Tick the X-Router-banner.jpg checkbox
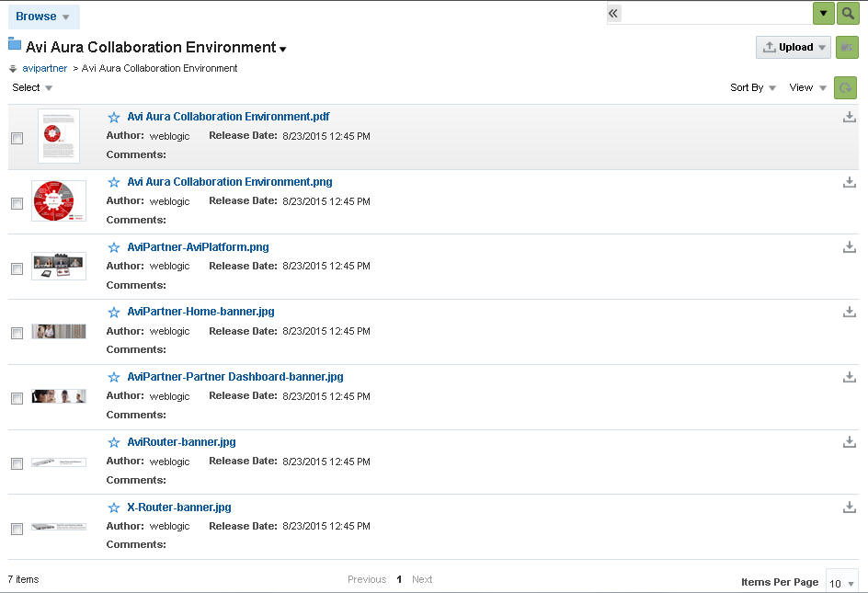Viewport: 868px width, 593px height. (x=17, y=529)
